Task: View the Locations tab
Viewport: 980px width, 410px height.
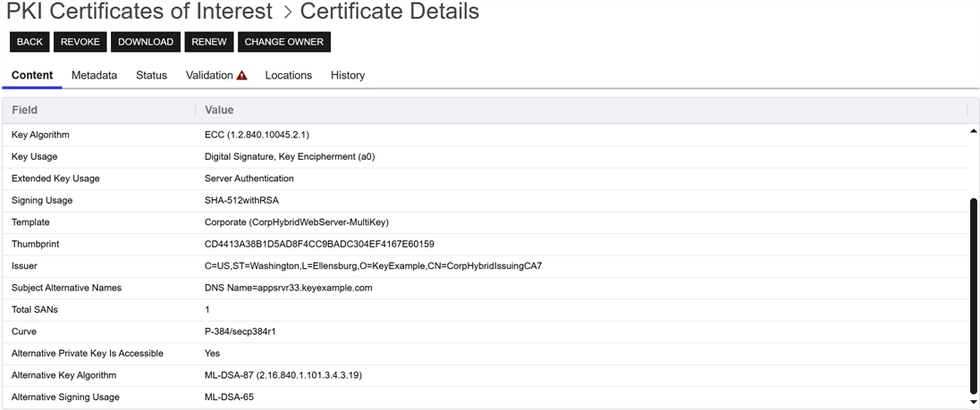Action: (288, 75)
